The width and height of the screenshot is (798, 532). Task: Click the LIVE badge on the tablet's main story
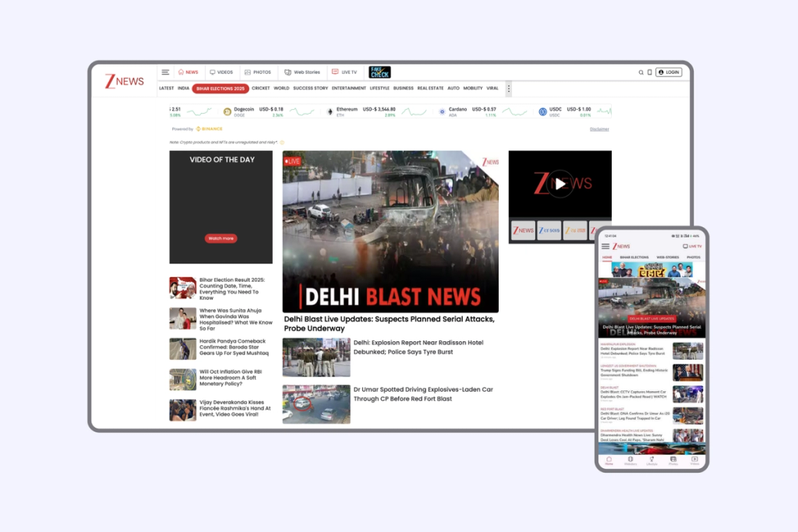293,161
